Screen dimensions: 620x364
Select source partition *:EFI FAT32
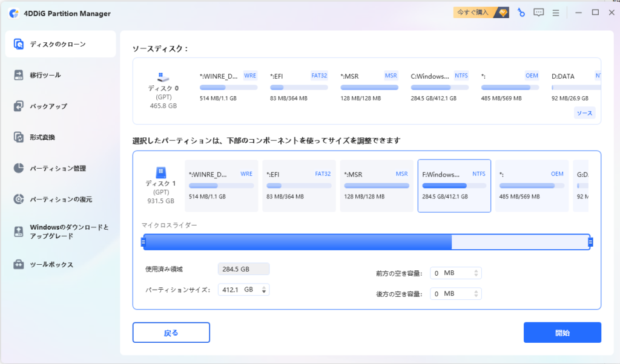[x=299, y=87]
